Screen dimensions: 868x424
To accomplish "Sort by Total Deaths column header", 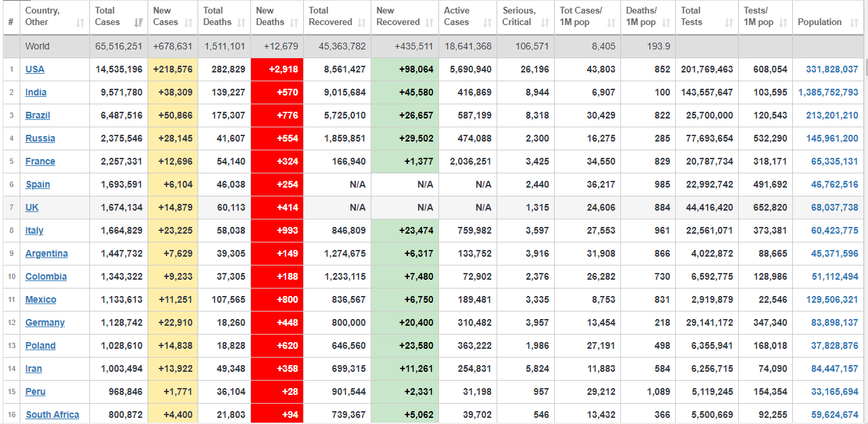I will pyautogui.click(x=224, y=17).
